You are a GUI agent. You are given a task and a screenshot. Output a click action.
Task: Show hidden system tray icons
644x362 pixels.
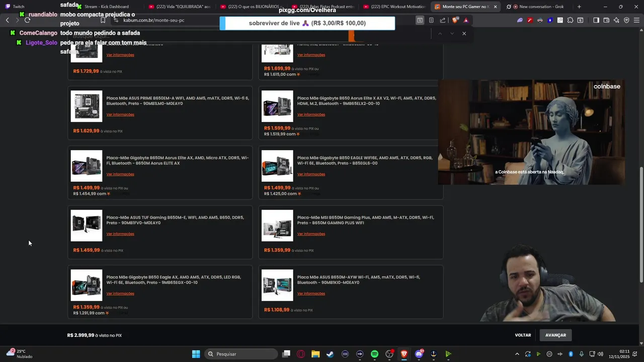pos(517,354)
